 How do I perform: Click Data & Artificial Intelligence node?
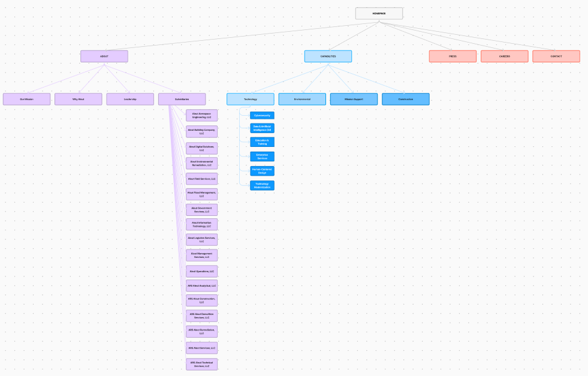262,128
